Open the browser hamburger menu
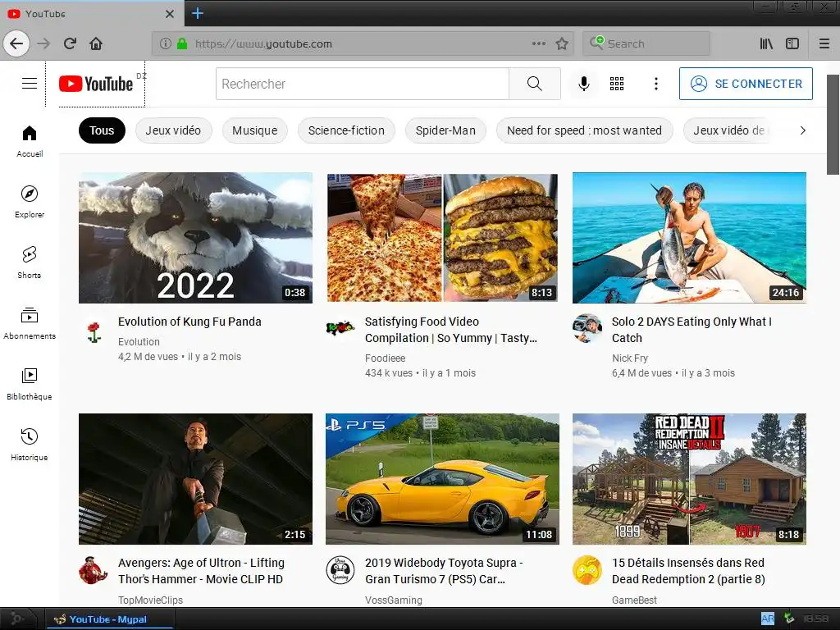 point(824,43)
